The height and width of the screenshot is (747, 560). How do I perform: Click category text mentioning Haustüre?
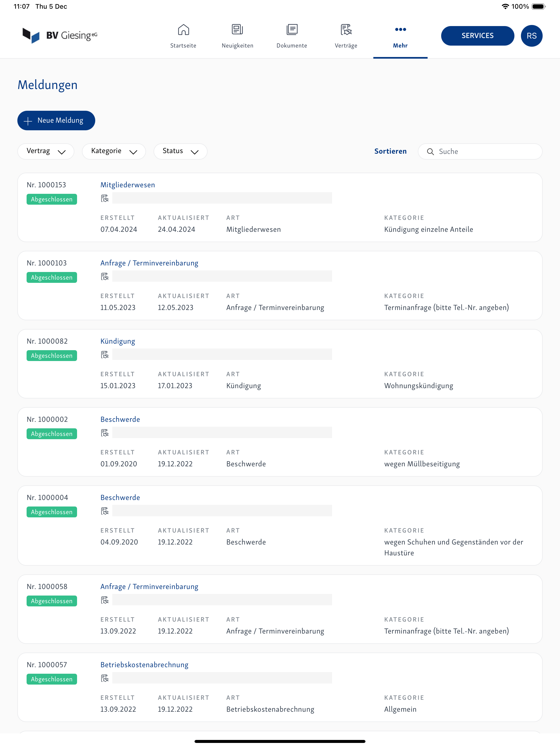(x=454, y=547)
